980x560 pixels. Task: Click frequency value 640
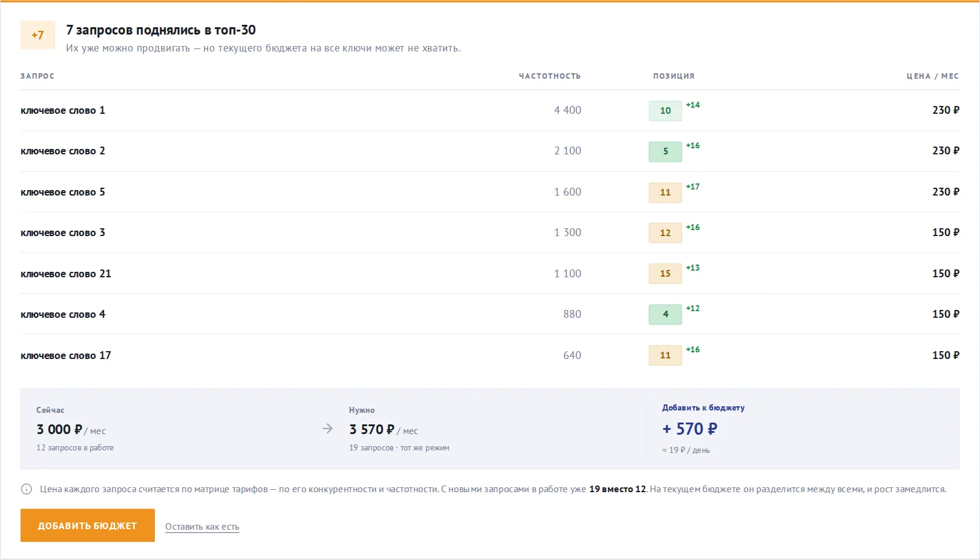[572, 355]
